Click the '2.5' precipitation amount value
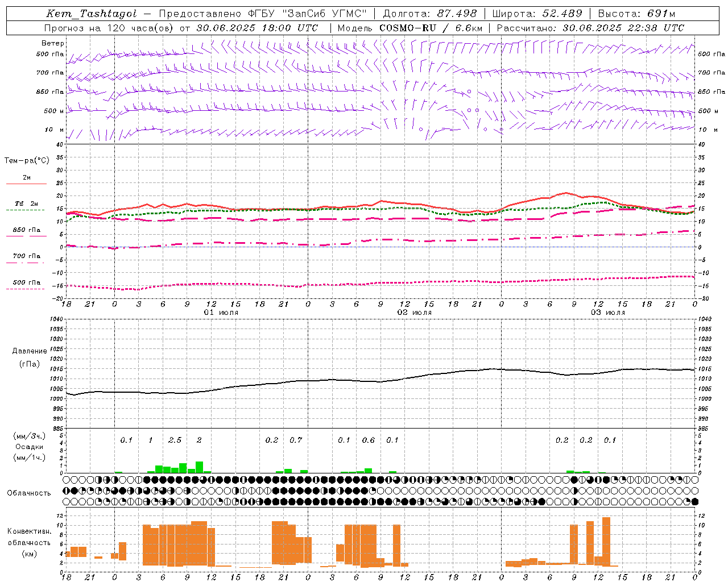 (175, 440)
